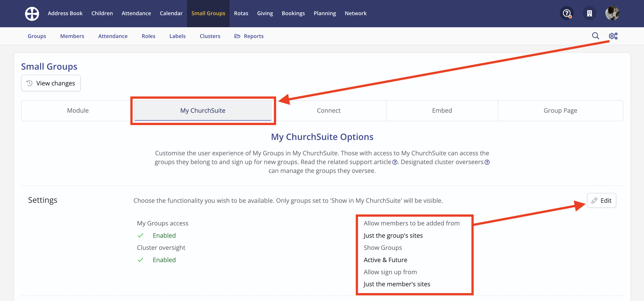Open Address Book module
Screen dimensions: 644x301
tap(65, 13)
